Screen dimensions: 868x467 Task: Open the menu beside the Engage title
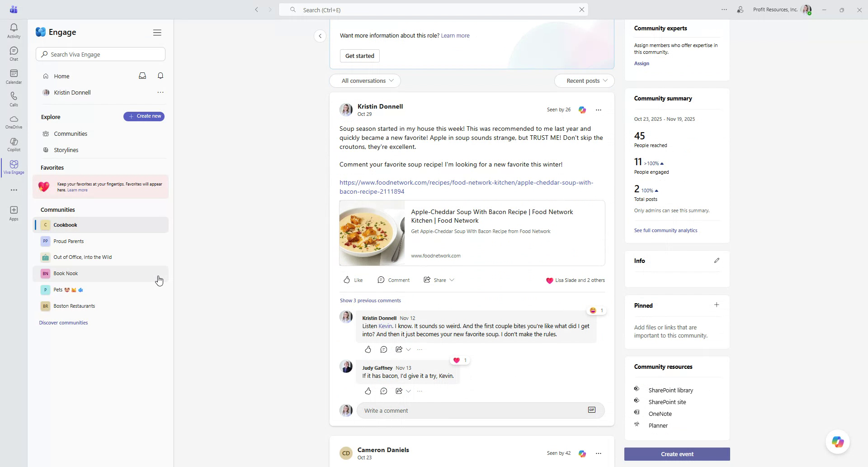click(x=157, y=32)
